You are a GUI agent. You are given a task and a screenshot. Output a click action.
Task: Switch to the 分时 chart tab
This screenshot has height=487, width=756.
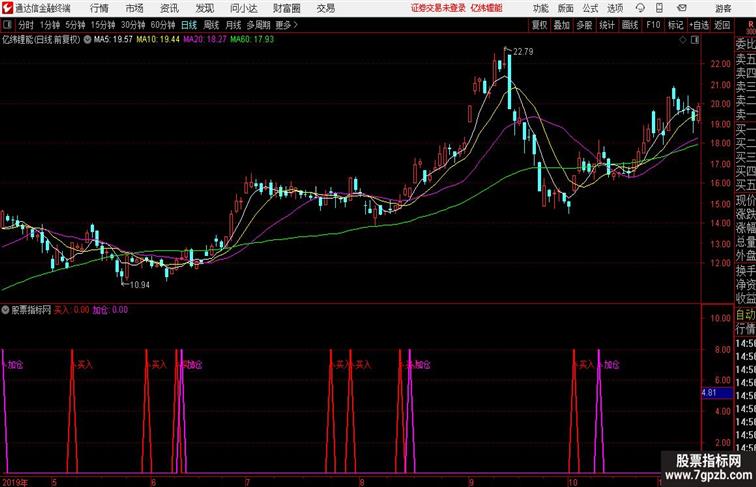[26, 25]
